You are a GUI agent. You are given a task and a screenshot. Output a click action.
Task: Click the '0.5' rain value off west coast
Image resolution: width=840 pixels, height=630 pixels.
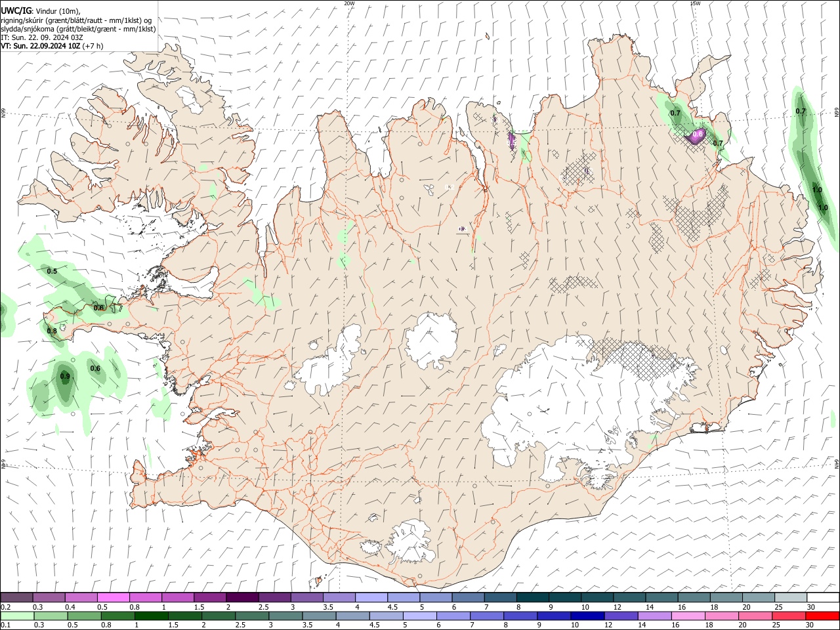pyautogui.click(x=52, y=271)
